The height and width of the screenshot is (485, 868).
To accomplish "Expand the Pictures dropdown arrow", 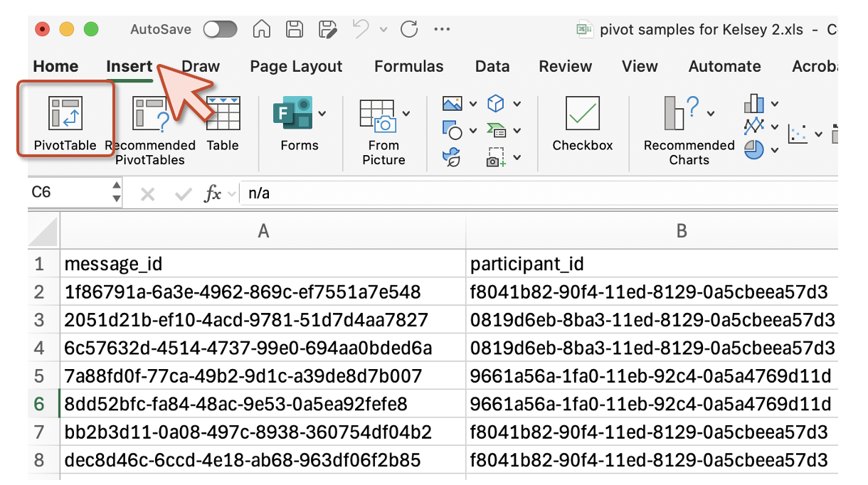I will click(473, 105).
